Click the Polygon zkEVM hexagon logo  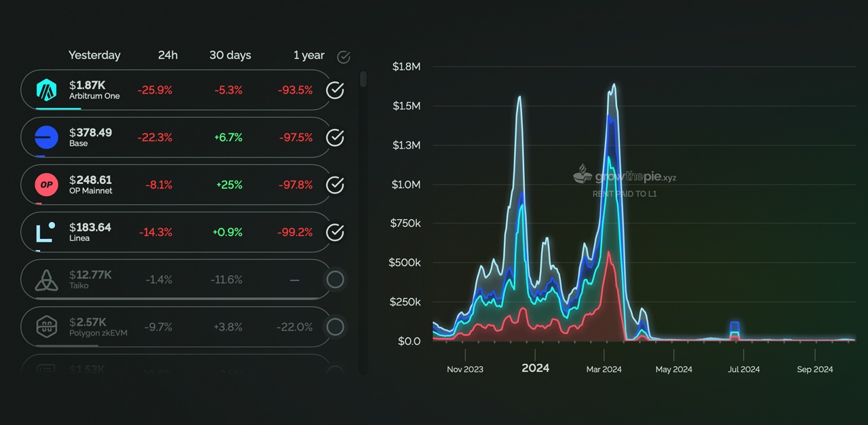coord(45,327)
